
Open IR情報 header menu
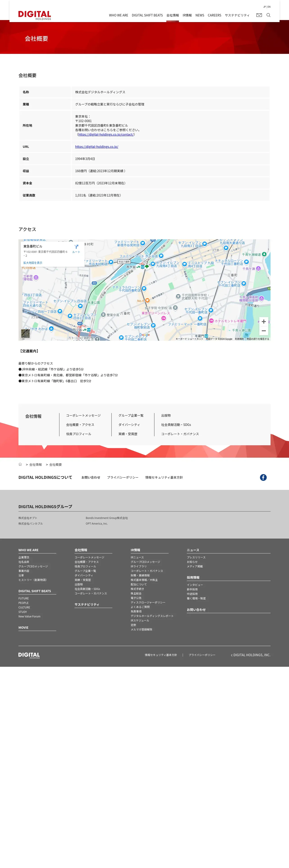tap(187, 15)
